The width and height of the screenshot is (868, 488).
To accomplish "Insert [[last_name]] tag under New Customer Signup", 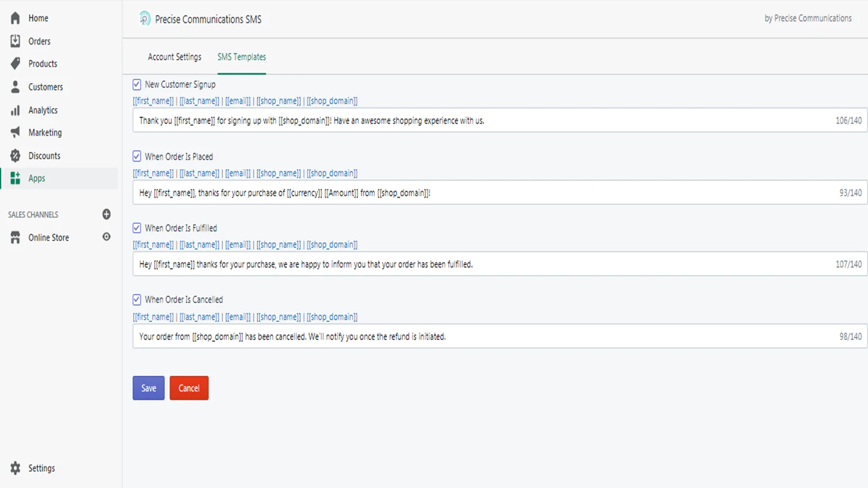I will (199, 101).
